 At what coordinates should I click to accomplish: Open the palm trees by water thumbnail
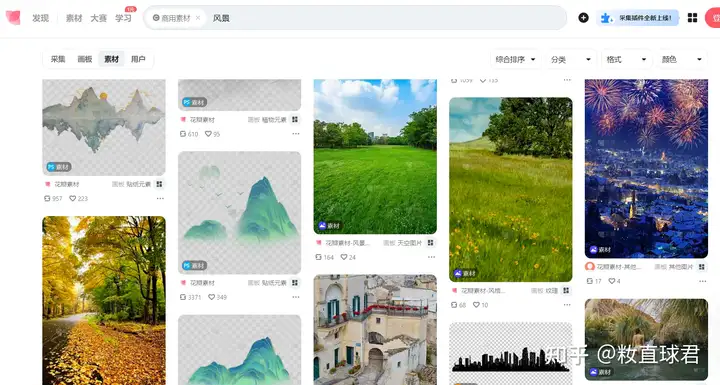coord(646,340)
